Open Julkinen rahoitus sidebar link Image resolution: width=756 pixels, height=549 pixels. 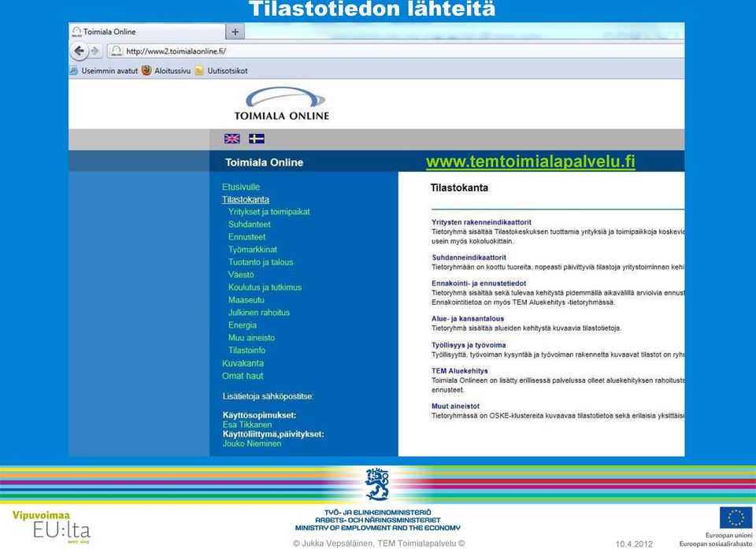pyautogui.click(x=259, y=312)
